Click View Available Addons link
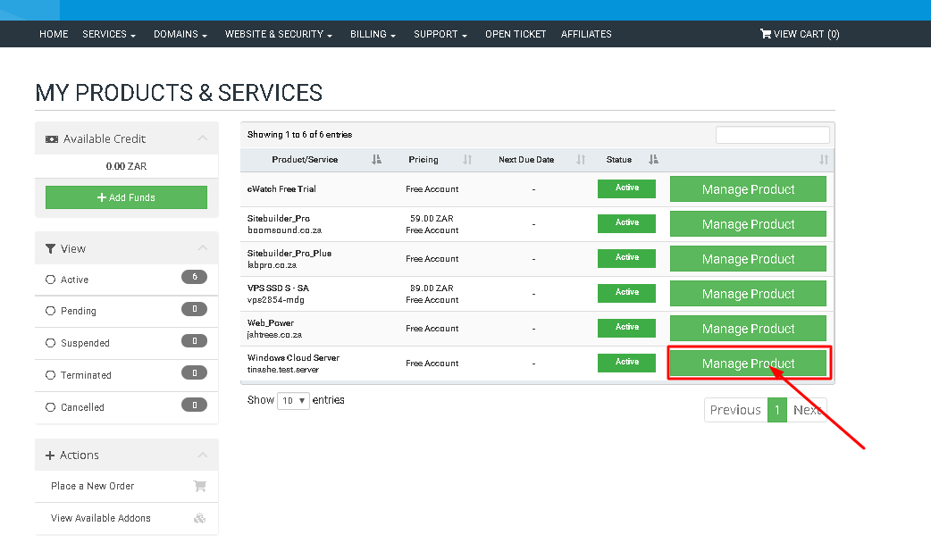 pyautogui.click(x=101, y=518)
